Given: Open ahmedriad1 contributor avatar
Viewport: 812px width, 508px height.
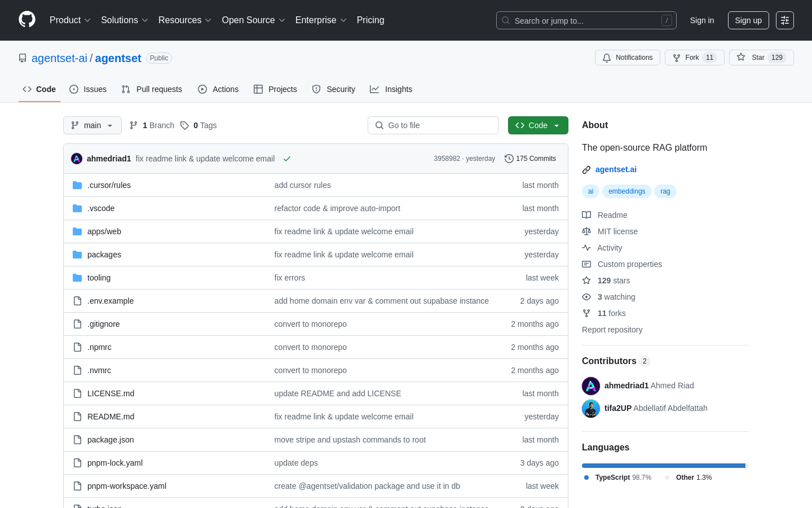Looking at the screenshot, I should (591, 386).
